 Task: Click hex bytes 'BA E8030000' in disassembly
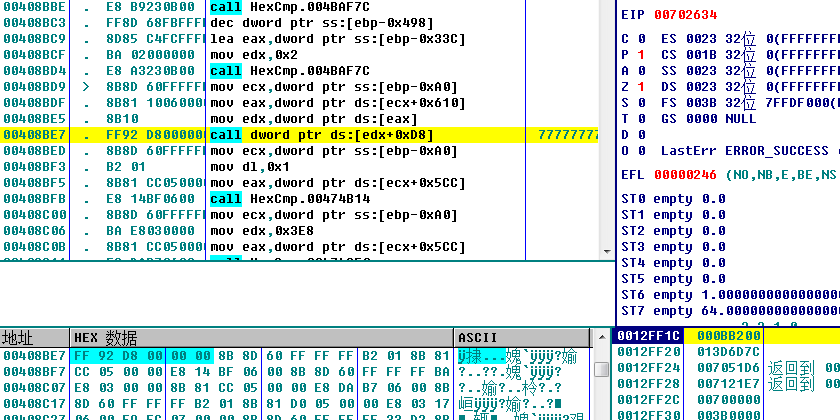(150, 231)
